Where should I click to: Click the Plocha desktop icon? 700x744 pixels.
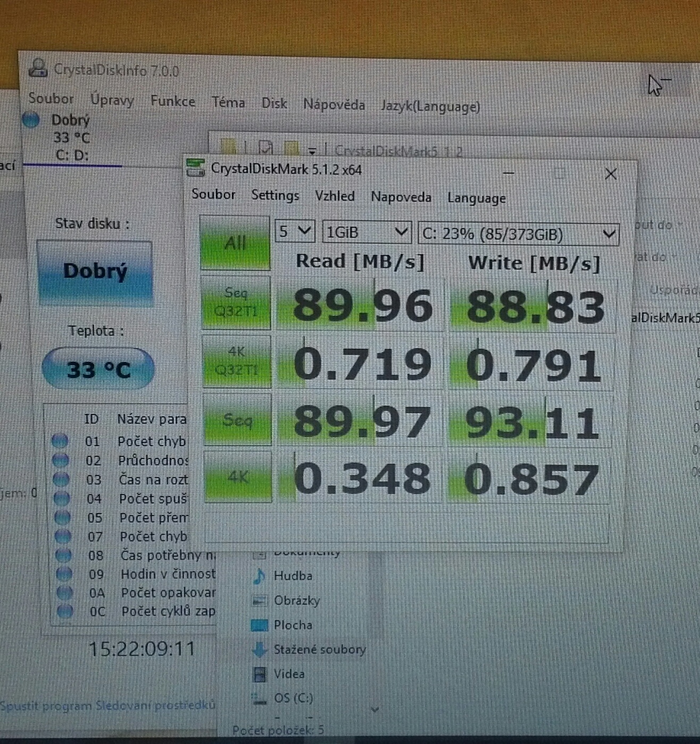pos(259,625)
